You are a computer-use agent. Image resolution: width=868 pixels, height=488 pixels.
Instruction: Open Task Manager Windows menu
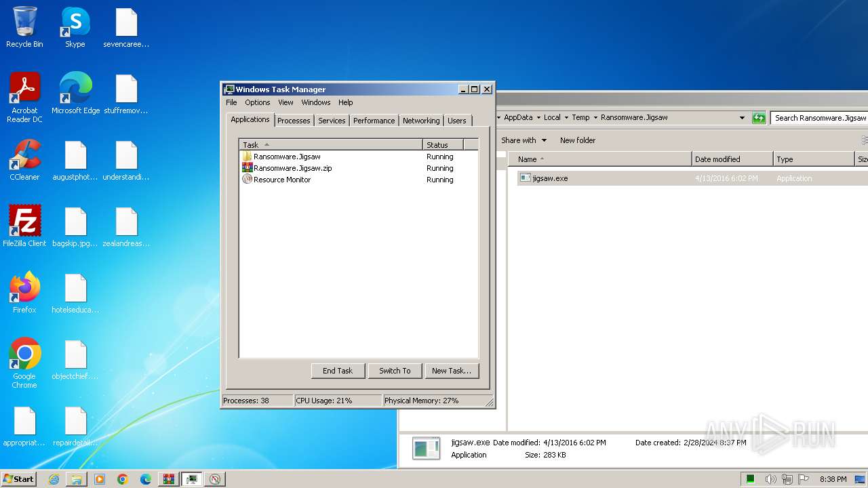pos(316,102)
